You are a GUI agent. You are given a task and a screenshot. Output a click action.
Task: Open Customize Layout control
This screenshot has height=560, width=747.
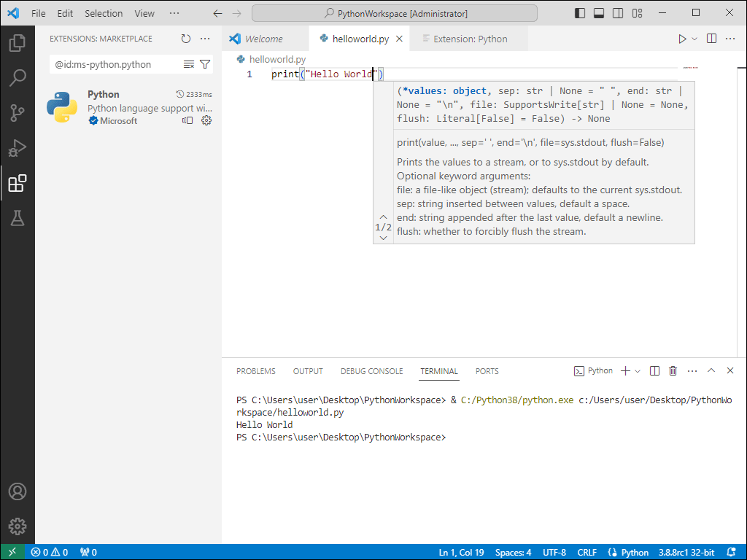click(637, 13)
